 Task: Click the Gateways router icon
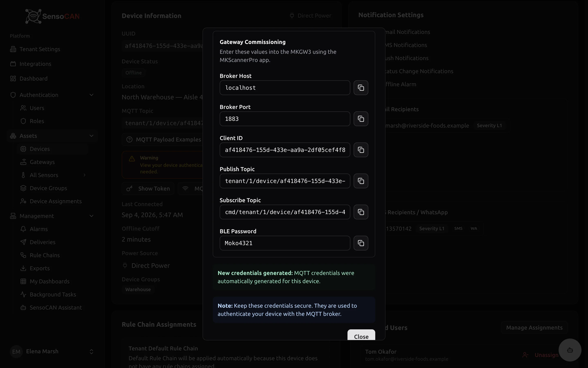click(23, 162)
